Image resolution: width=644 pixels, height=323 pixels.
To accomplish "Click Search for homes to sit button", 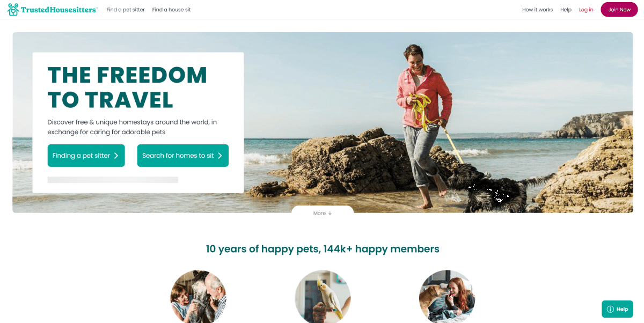I will (x=183, y=156).
